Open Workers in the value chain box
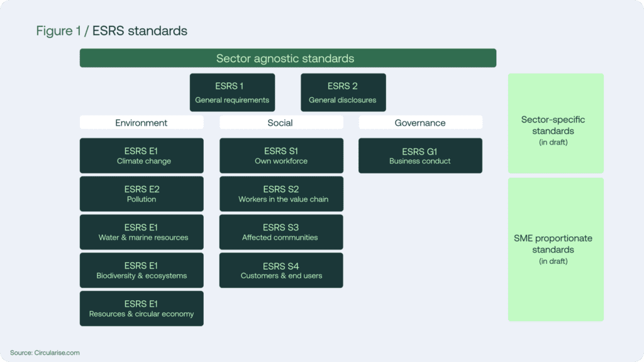Screen dimensions: 644x362 [x=281, y=194]
